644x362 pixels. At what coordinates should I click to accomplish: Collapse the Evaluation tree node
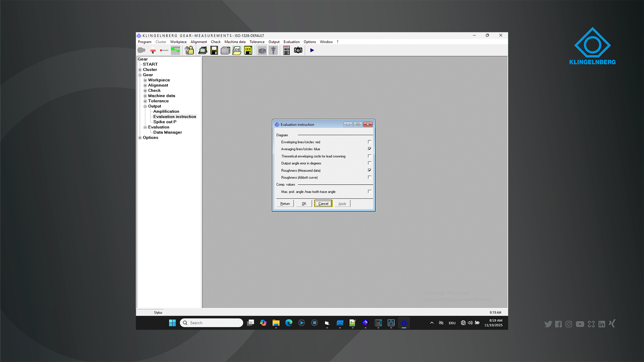145,127
